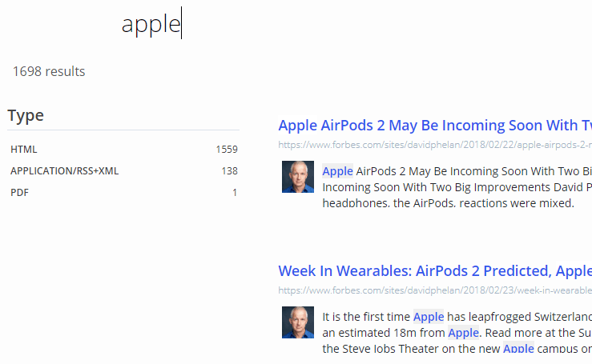This screenshot has height=364, width=592.
Task: Click the highlighted "Apple" in the first snippet
Action: (x=337, y=170)
